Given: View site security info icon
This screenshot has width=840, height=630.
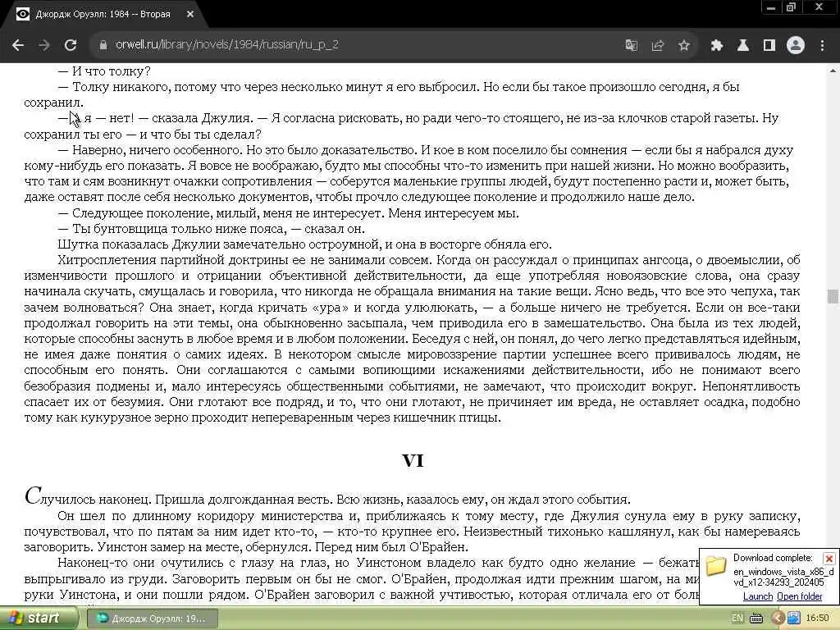Looking at the screenshot, I should pyautogui.click(x=103, y=45).
